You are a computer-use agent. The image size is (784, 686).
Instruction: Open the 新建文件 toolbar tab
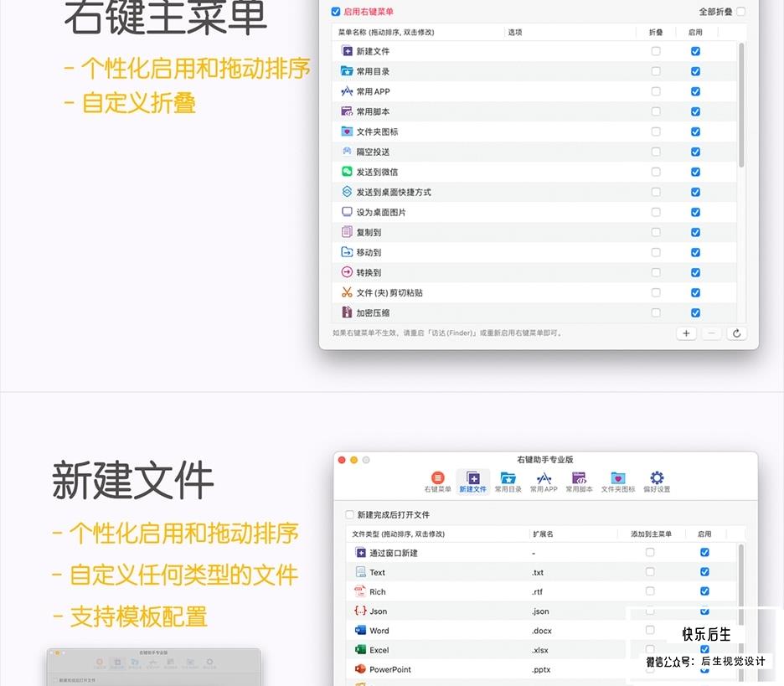pyautogui.click(x=472, y=482)
